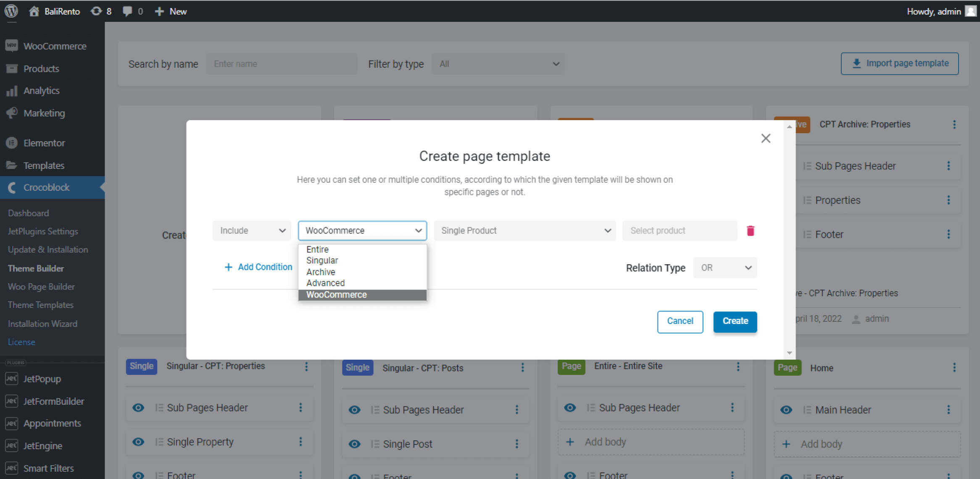The width and height of the screenshot is (980, 479).
Task: Open kebab menu for Entire - Entire Site
Action: [x=738, y=367]
